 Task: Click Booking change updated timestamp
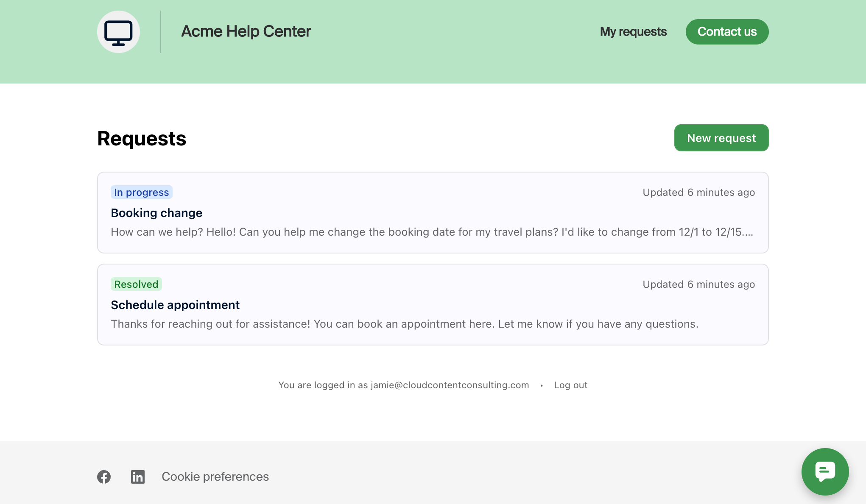(x=698, y=192)
